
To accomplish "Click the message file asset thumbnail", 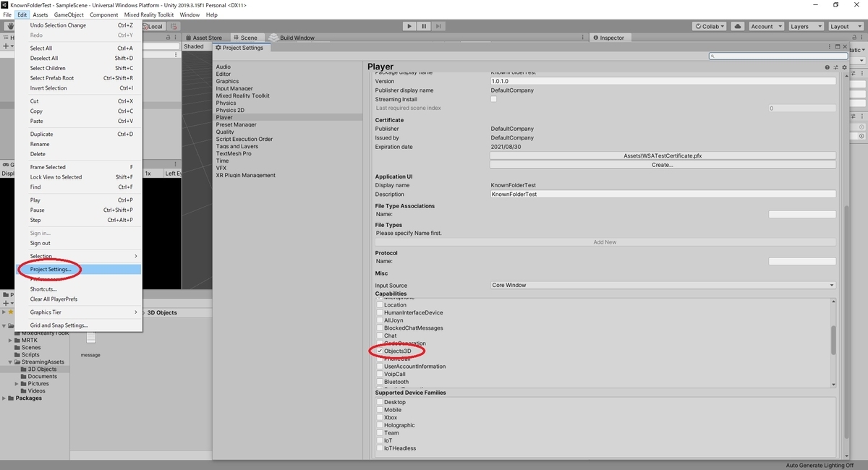I will point(91,338).
